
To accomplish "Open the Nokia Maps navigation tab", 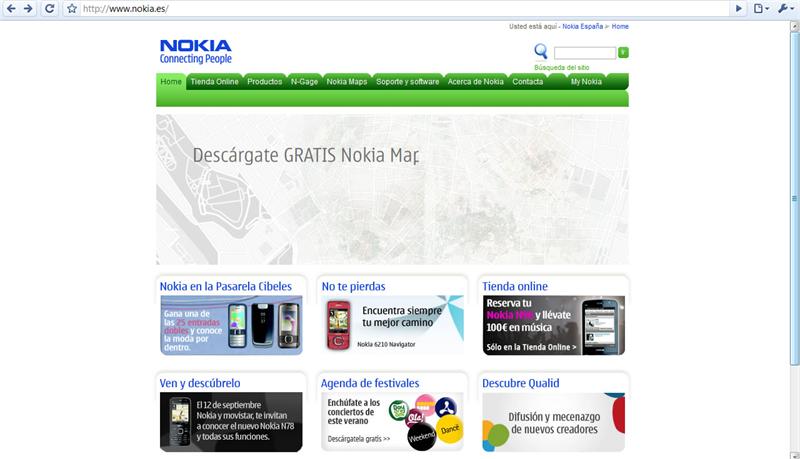I will (x=347, y=82).
